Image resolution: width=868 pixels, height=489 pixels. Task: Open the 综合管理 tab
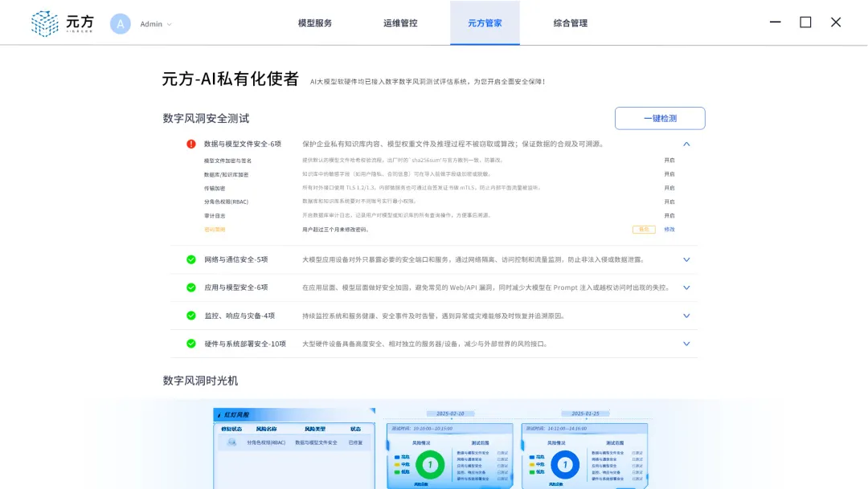coord(570,23)
